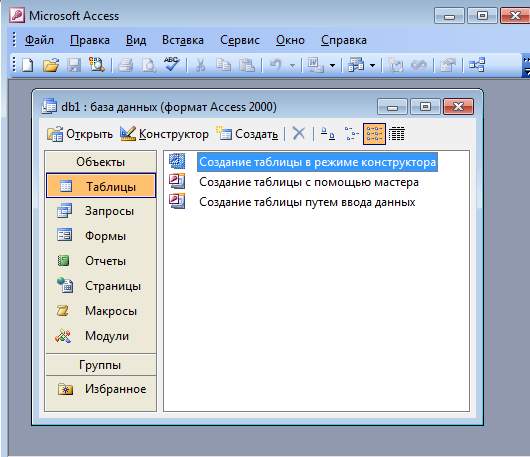Image resolution: width=530 pixels, height=457 pixels.
Task: Select Создание таблицы в режиме конструктора
Action: tap(317, 162)
